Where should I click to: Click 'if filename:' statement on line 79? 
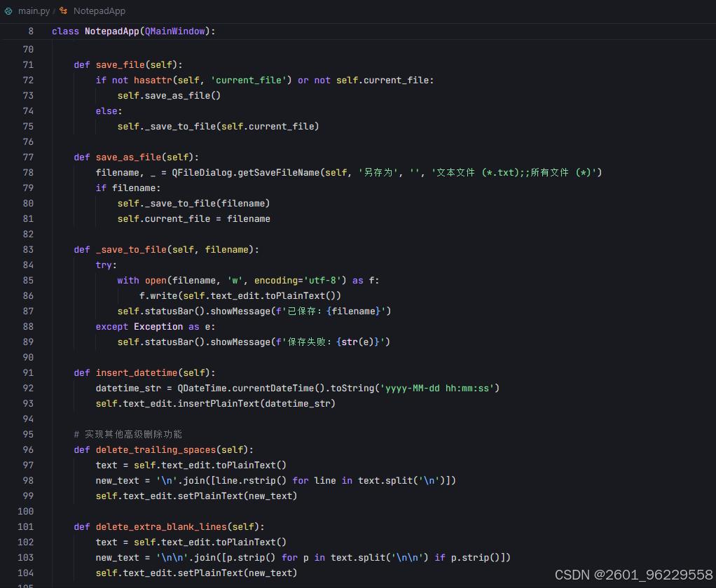[x=128, y=188]
